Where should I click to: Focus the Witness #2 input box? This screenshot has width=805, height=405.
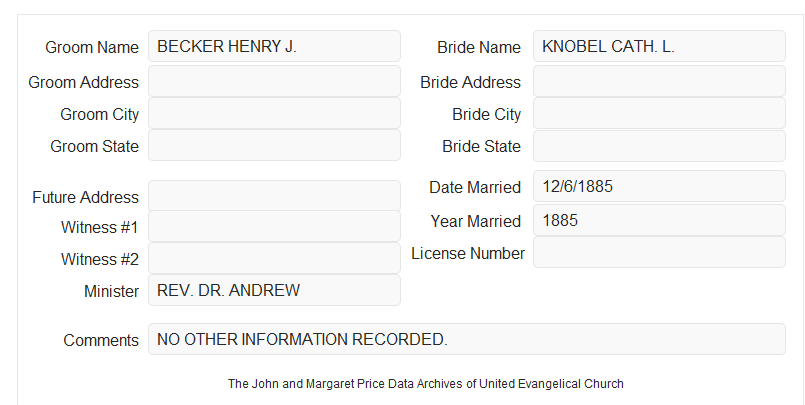[x=274, y=258]
